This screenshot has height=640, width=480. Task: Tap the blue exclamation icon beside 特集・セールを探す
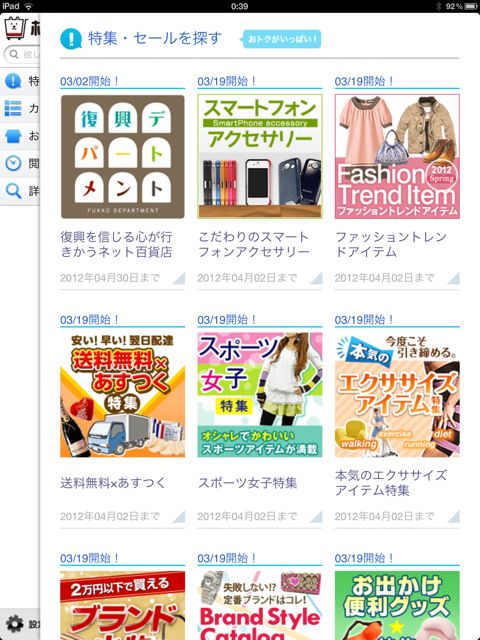(71, 39)
